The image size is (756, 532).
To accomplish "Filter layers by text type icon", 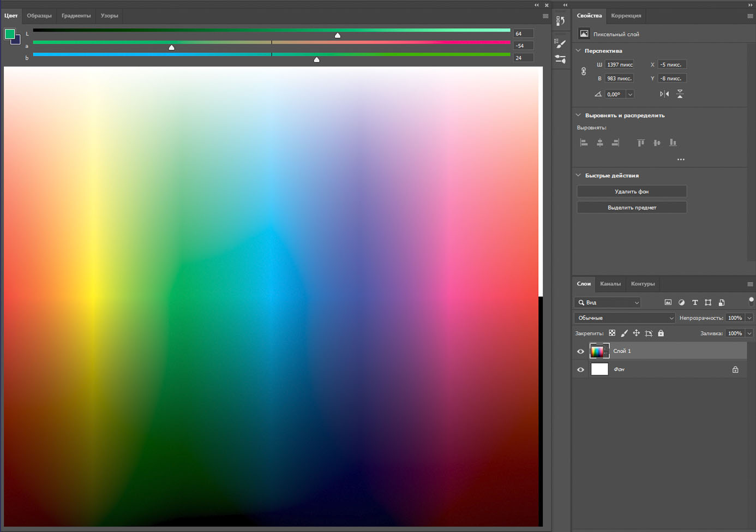I will [x=695, y=302].
